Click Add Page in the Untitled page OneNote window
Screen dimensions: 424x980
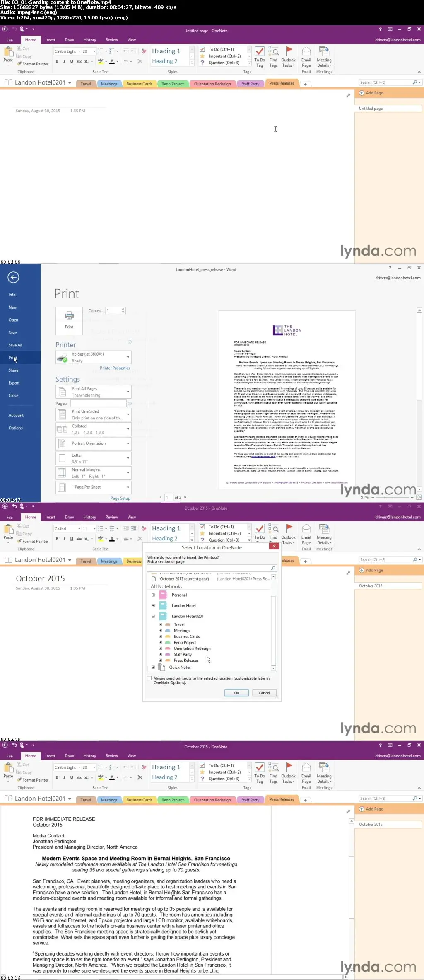tap(371, 93)
